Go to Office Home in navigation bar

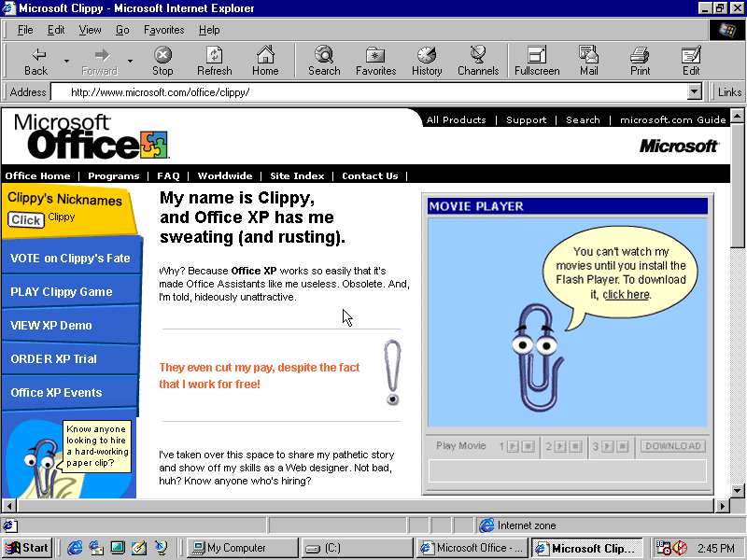(x=37, y=175)
